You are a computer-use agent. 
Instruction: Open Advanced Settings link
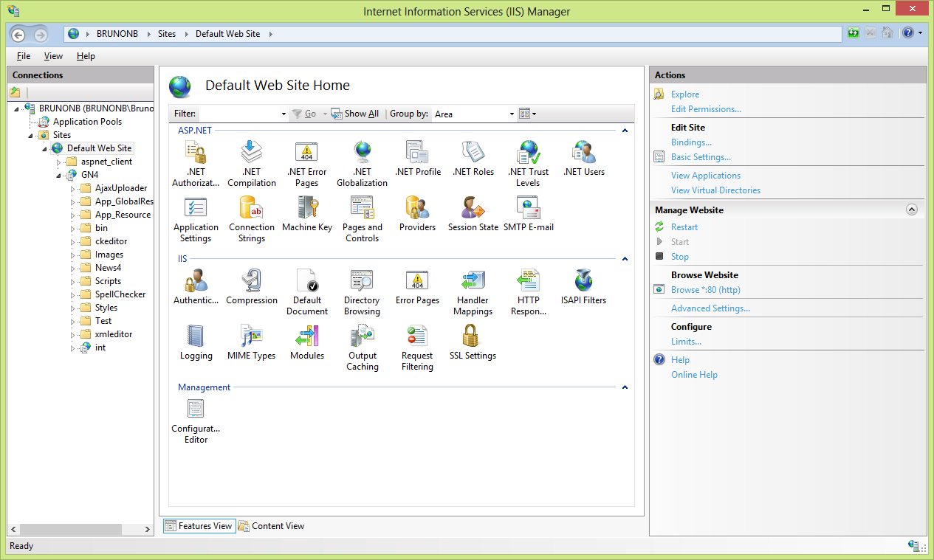coord(710,308)
